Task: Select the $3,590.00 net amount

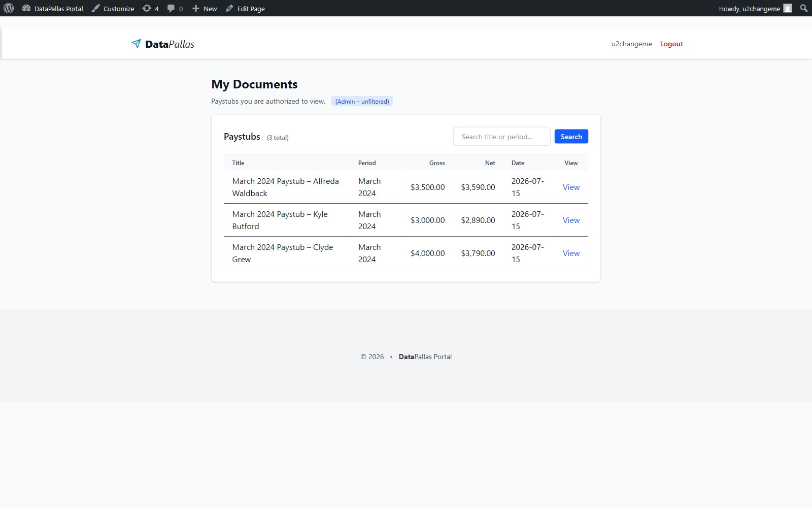Action: click(x=478, y=187)
